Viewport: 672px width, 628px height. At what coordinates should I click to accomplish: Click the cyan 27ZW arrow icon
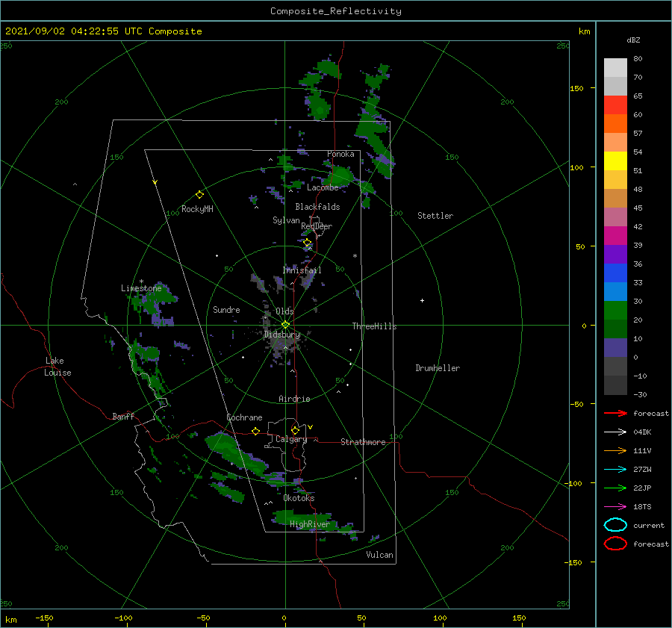point(615,470)
